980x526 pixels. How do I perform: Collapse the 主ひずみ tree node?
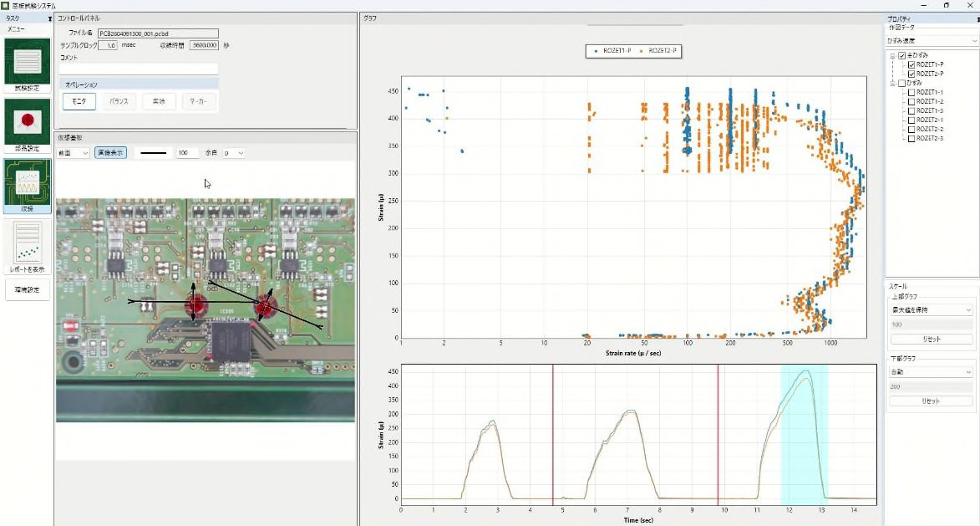coord(893,56)
